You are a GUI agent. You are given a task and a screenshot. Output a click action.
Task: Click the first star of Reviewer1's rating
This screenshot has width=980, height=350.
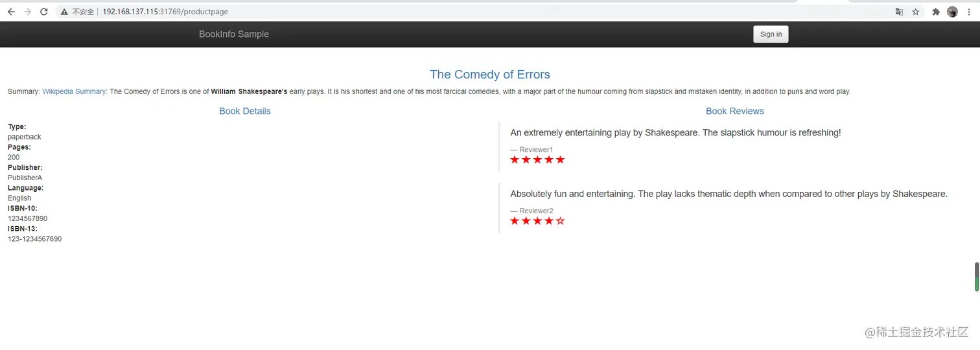click(515, 159)
